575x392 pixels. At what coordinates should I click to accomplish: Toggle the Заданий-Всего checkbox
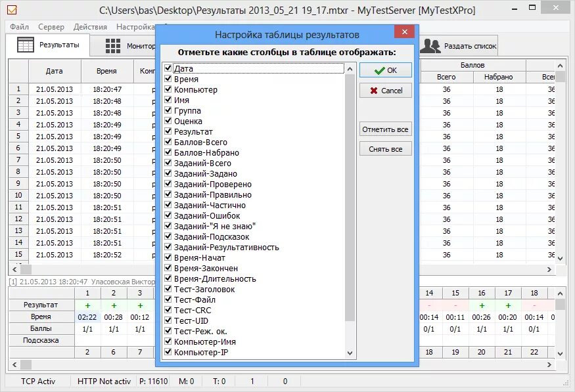(x=168, y=163)
